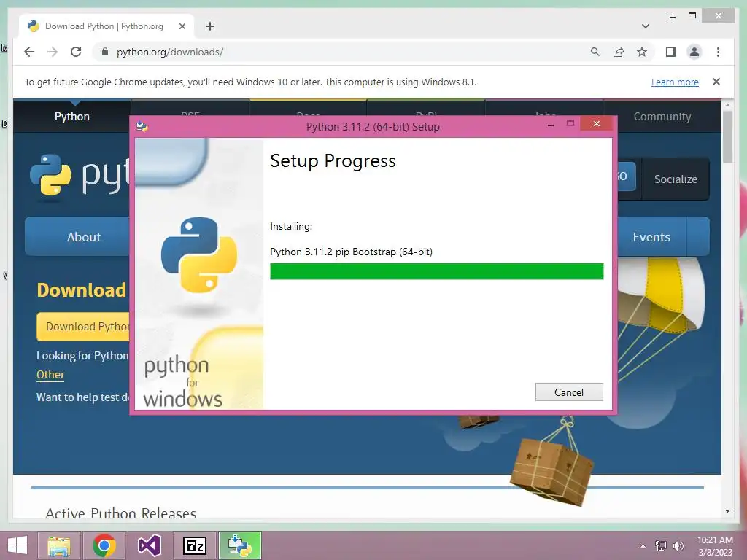The image size is (747, 560).
Task: Click Cancel in Python Setup dialog
Action: point(569,392)
